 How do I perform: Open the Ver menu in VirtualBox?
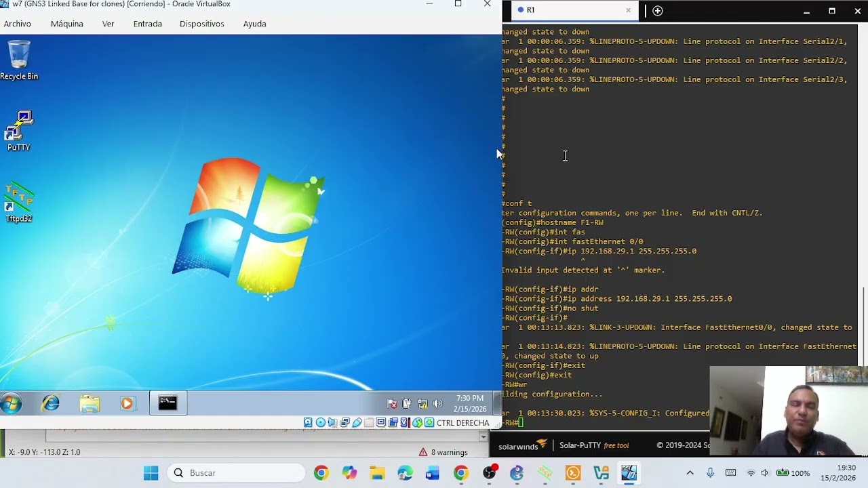(108, 24)
